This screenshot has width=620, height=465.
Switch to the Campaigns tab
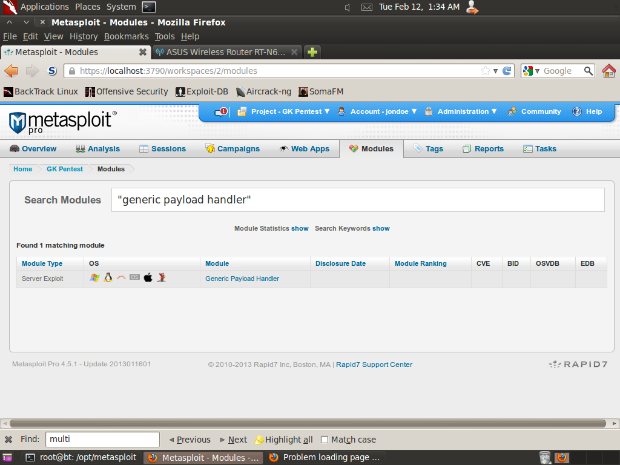232,149
